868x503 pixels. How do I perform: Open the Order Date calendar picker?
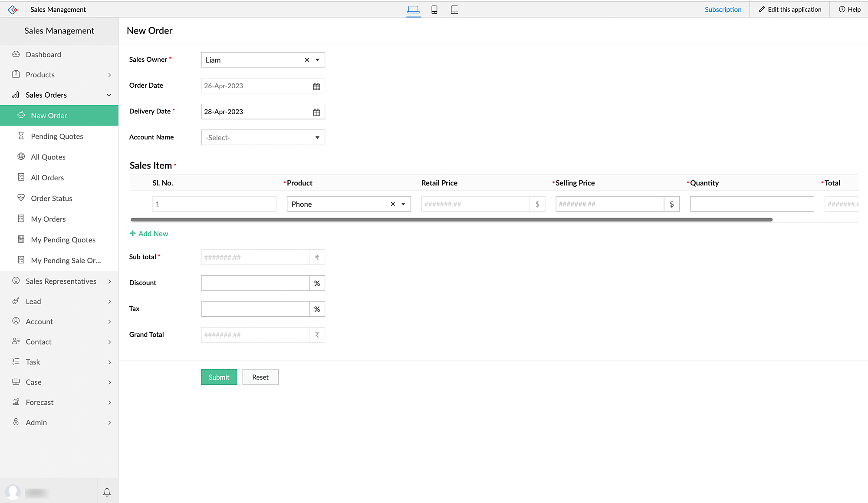point(316,86)
